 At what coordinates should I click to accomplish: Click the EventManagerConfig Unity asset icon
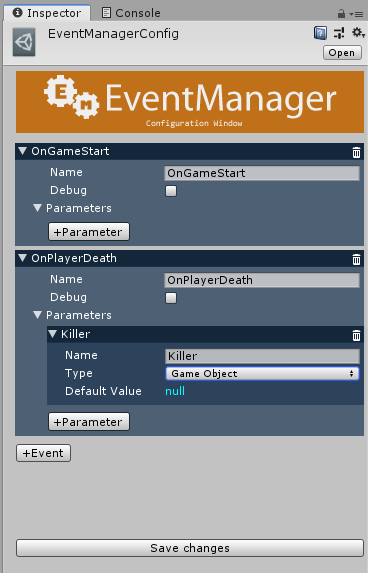24,42
